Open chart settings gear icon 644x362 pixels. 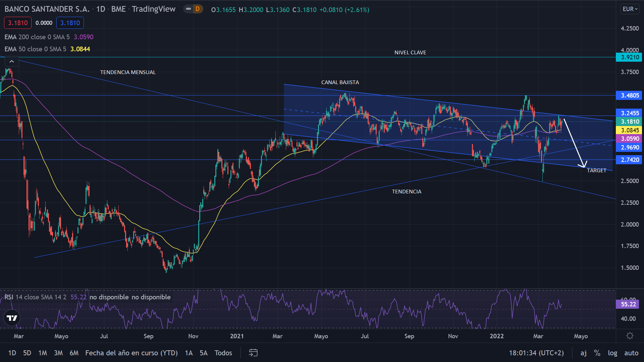coord(630,336)
